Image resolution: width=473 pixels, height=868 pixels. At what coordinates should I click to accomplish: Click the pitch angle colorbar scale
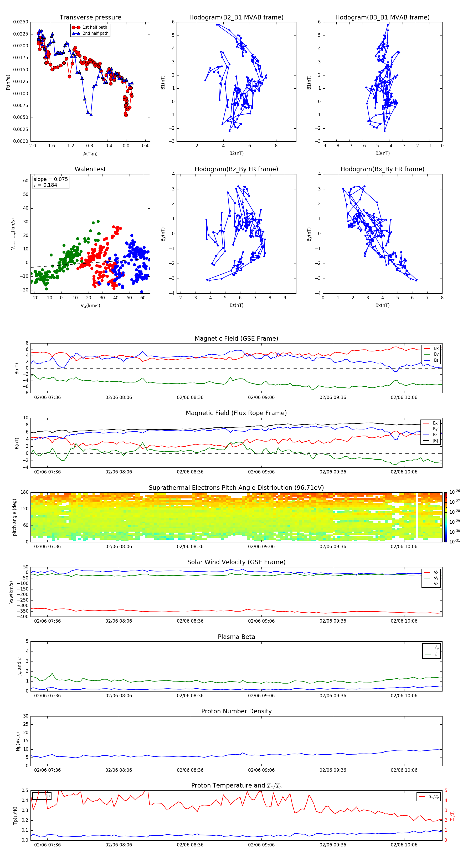pyautogui.click(x=446, y=517)
